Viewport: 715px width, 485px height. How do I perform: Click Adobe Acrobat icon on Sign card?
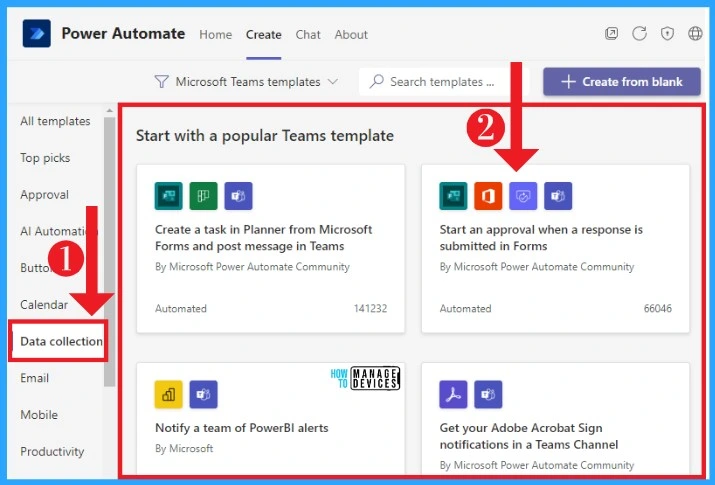pos(453,394)
